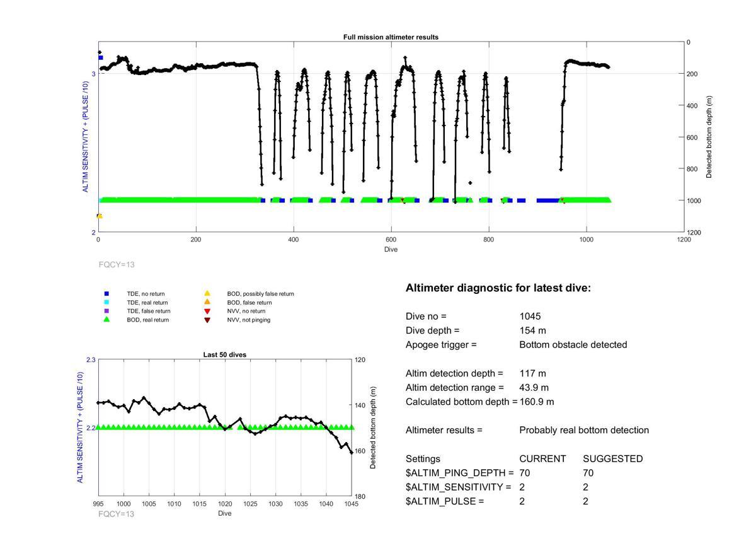Click the x-axis tick '1200' on the full mission chart
Viewport: 756px width, 558px height.
(x=684, y=240)
